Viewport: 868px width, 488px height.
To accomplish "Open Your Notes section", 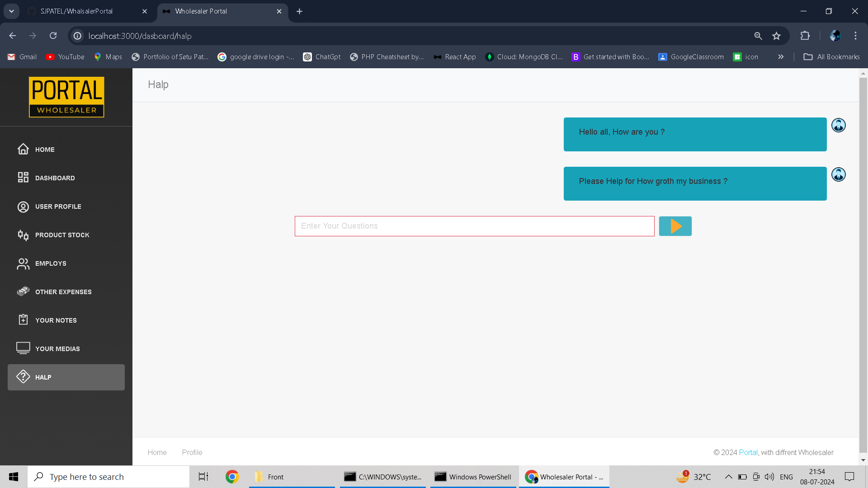I will 56,320.
